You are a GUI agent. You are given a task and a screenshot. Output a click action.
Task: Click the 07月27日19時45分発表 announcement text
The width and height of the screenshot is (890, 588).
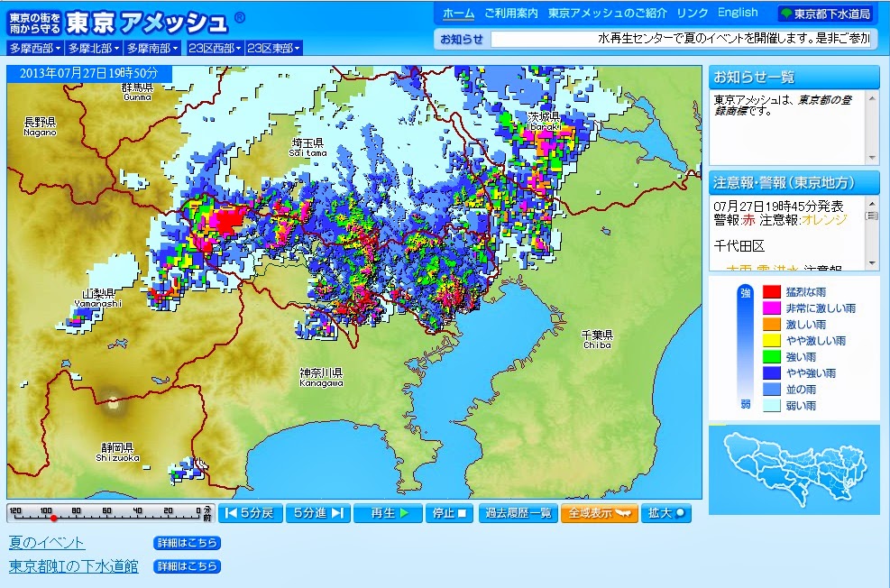pos(778,206)
